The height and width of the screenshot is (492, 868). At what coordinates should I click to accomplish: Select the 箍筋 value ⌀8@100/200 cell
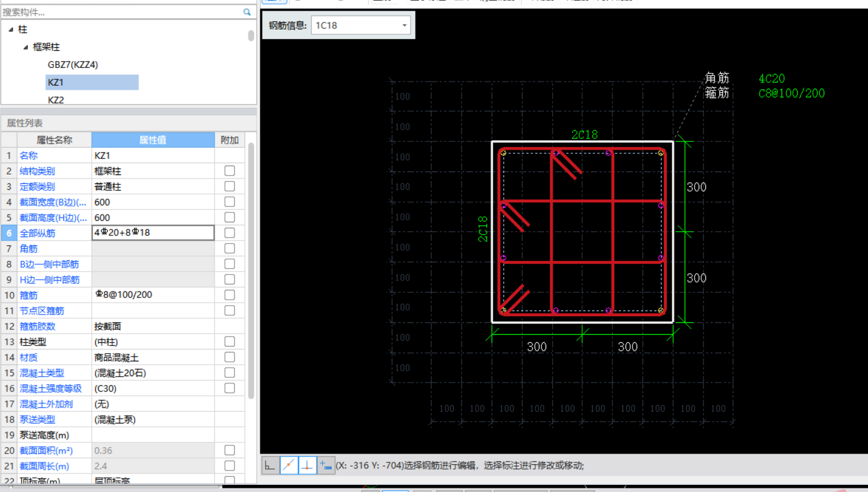(x=153, y=294)
